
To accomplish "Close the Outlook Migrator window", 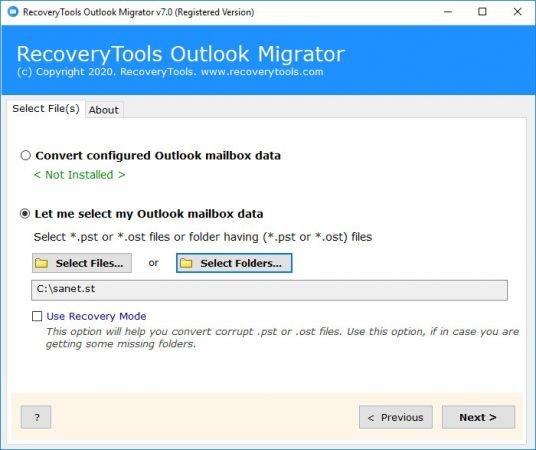I will pyautogui.click(x=517, y=12).
